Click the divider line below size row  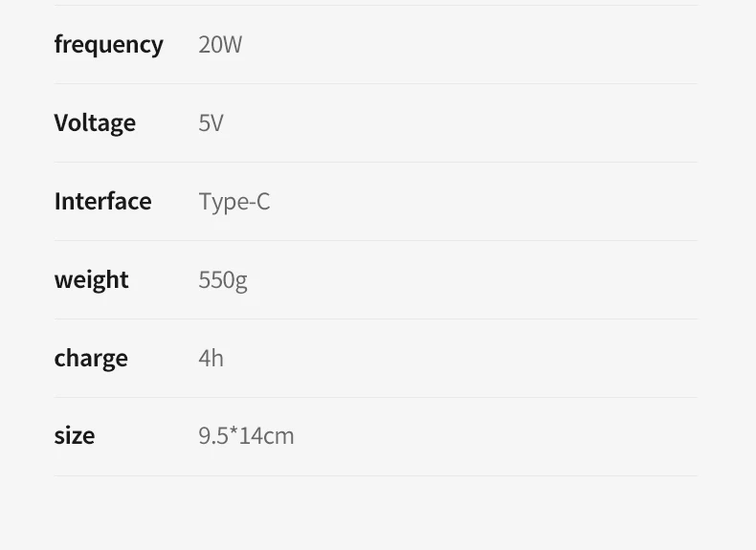click(x=375, y=475)
